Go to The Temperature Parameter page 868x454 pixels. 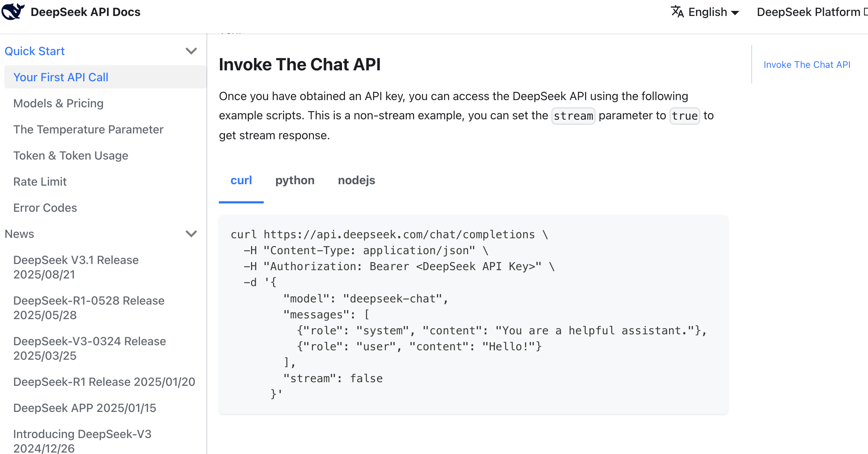88,129
